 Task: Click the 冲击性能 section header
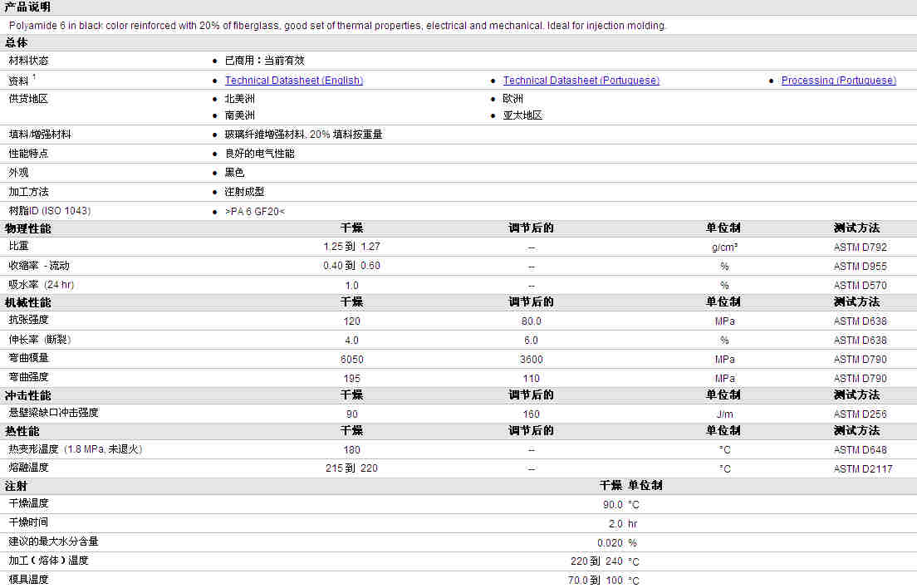[27, 395]
